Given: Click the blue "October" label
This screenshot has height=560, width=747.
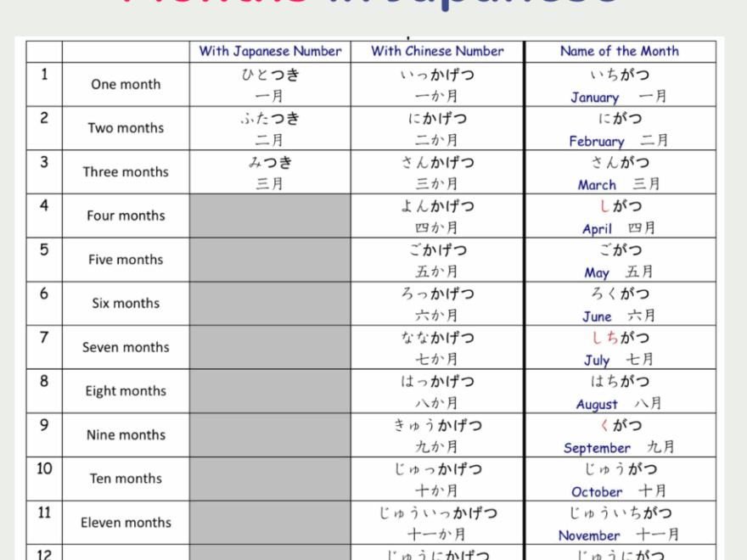Looking at the screenshot, I should pyautogui.click(x=597, y=492).
